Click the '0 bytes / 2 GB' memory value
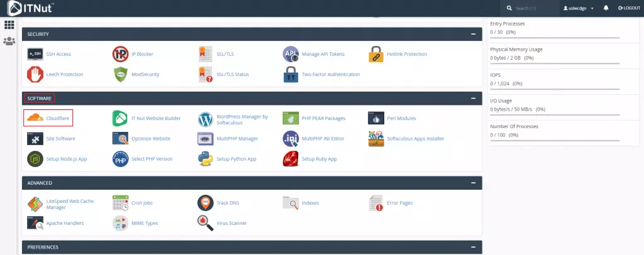This screenshot has width=644, height=255. tap(505, 58)
